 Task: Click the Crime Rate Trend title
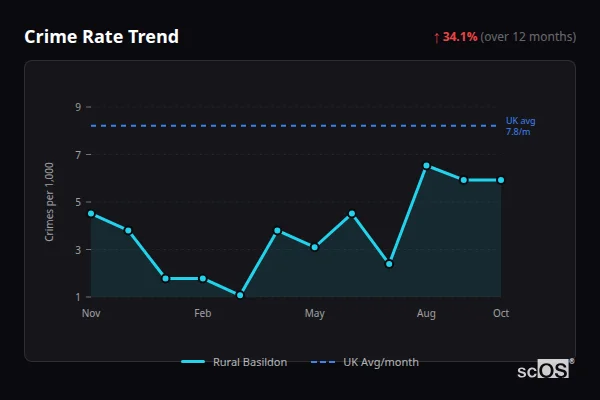pos(101,37)
